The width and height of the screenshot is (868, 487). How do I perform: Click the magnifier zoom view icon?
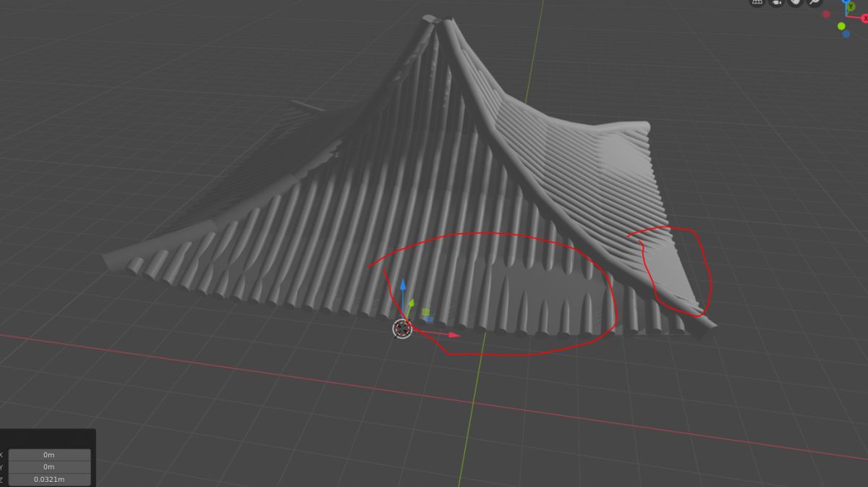pos(815,1)
